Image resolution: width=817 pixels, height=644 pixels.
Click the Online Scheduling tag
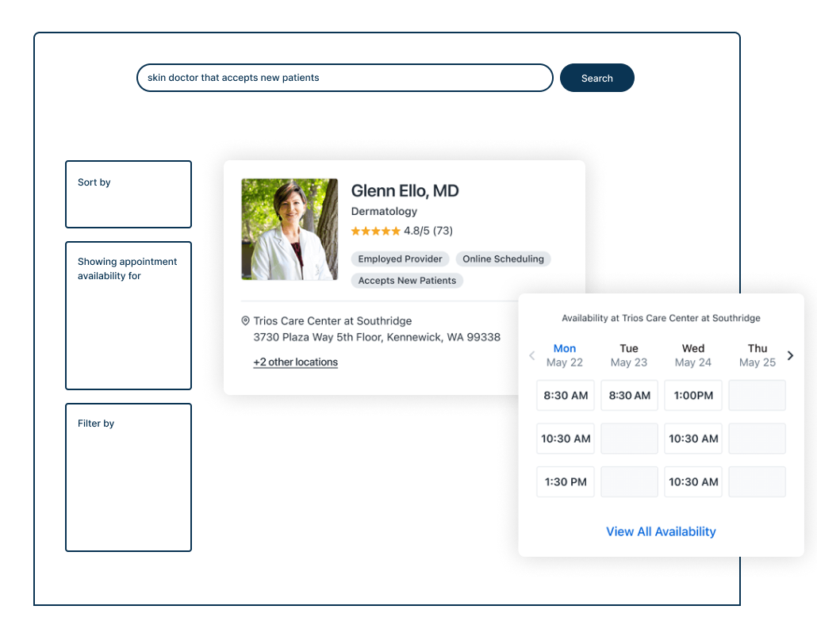pos(503,259)
